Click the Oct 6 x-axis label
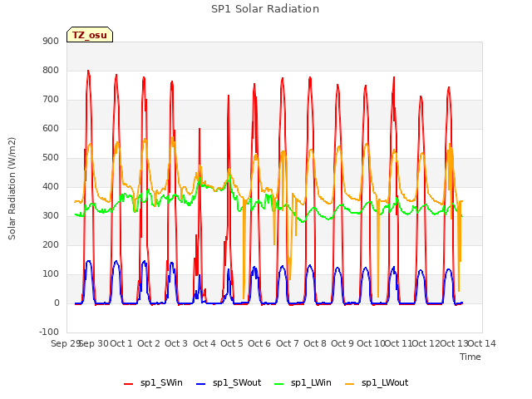532x399 pixels. point(259,343)
